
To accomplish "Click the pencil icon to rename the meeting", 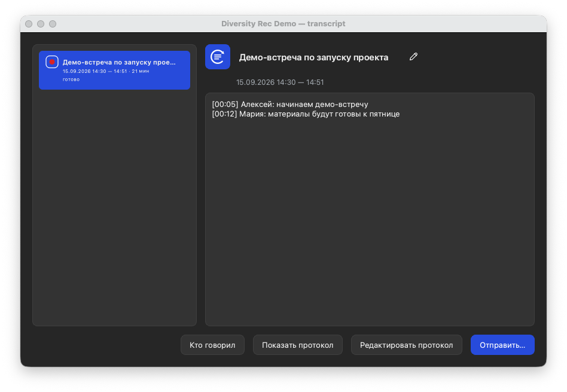I will 413,57.
